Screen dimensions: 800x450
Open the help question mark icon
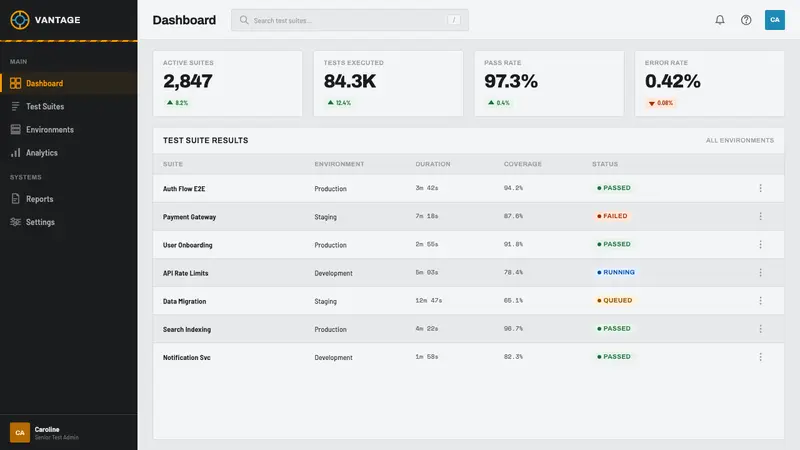[x=746, y=20]
